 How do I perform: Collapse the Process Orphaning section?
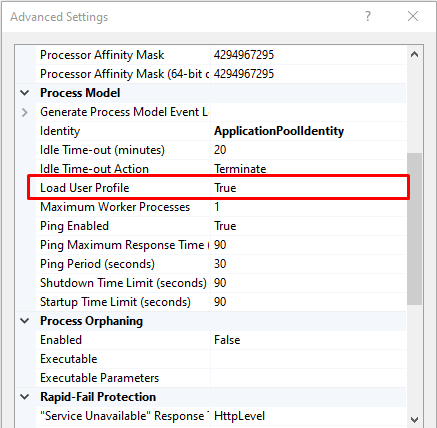[25, 321]
